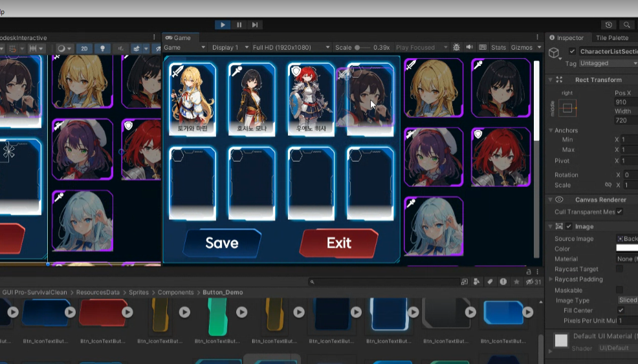Image resolution: width=638 pixels, height=364 pixels.
Task: Advance one frame with the Step button
Action: click(255, 25)
